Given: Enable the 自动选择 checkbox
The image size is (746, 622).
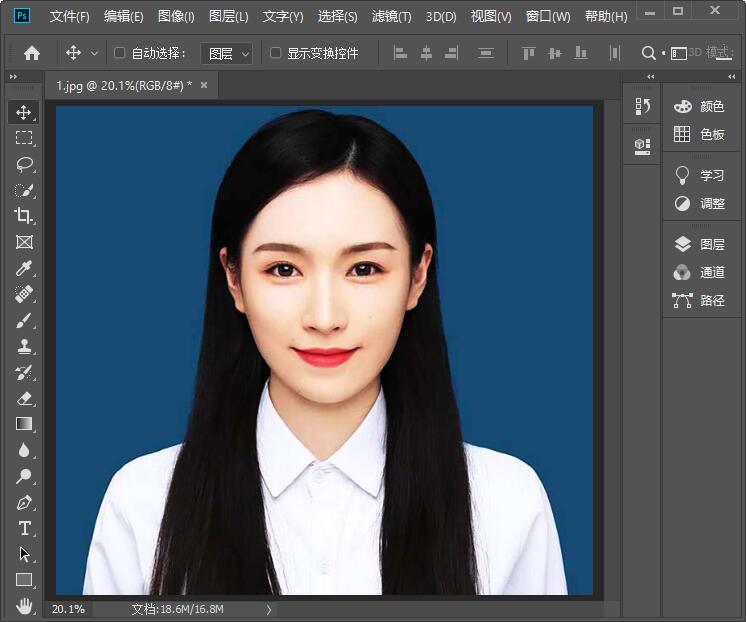Looking at the screenshot, I should (x=120, y=53).
